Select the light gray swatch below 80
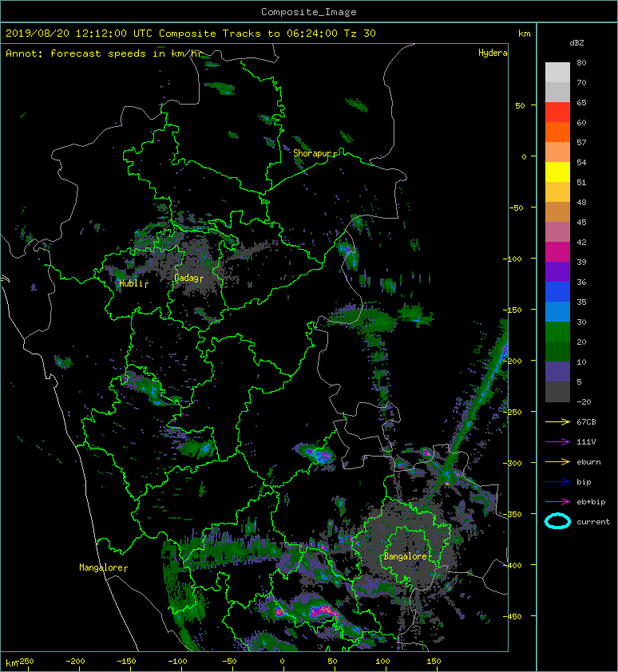Screen dimensions: 618x672 click(557, 72)
